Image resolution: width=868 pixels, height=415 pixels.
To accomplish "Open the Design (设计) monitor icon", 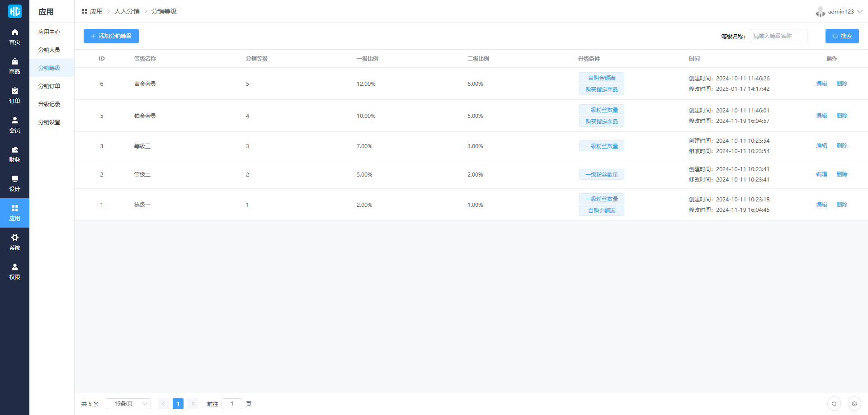I will [14, 179].
